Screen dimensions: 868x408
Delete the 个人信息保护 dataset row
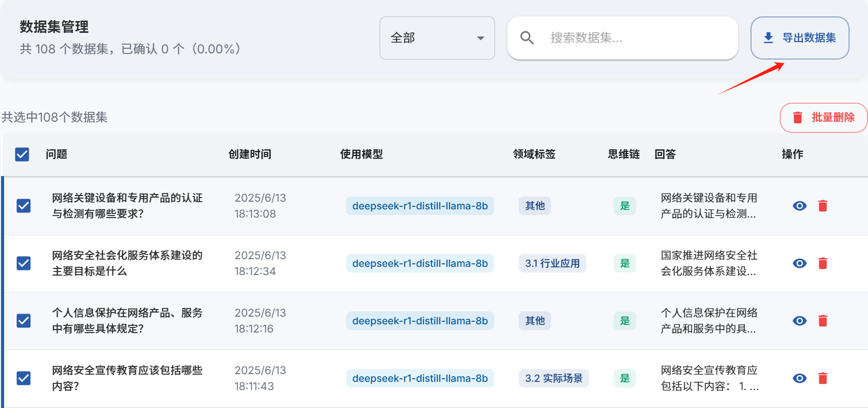[x=823, y=321]
